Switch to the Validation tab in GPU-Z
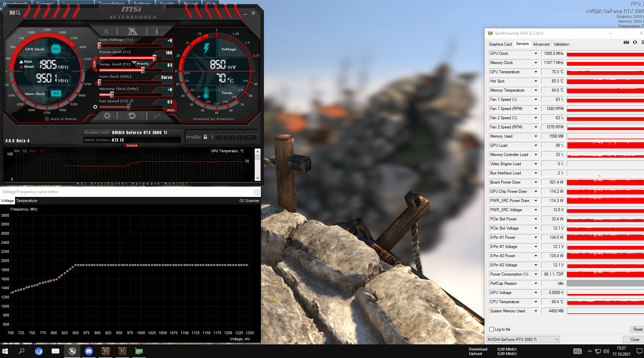The width and height of the screenshot is (644, 358). coord(561,44)
